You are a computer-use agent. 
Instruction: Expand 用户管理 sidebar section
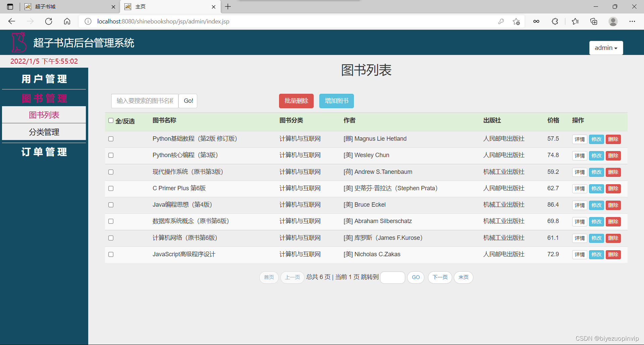coord(44,79)
